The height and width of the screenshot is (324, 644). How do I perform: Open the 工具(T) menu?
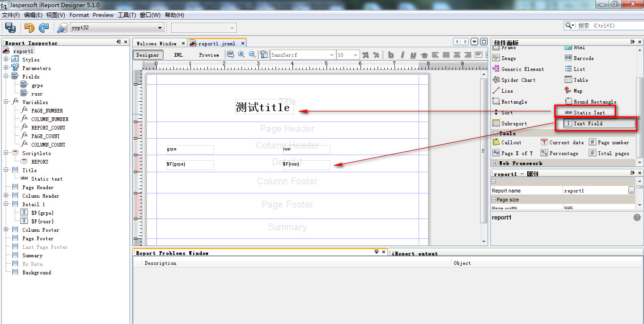(x=127, y=15)
